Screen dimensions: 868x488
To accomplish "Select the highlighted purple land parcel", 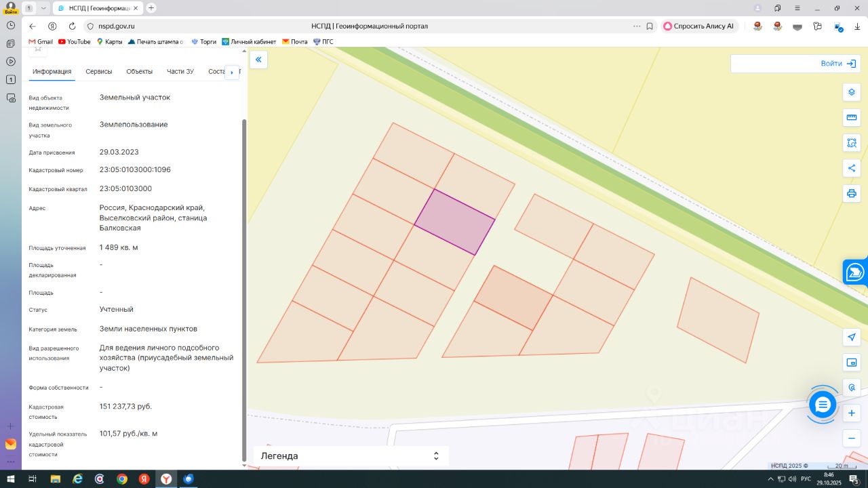I will (454, 222).
